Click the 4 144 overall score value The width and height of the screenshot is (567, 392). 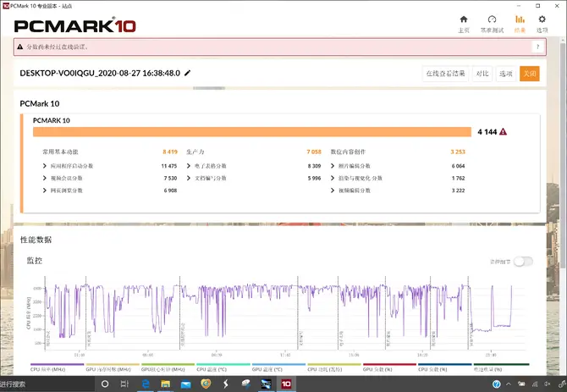click(487, 132)
